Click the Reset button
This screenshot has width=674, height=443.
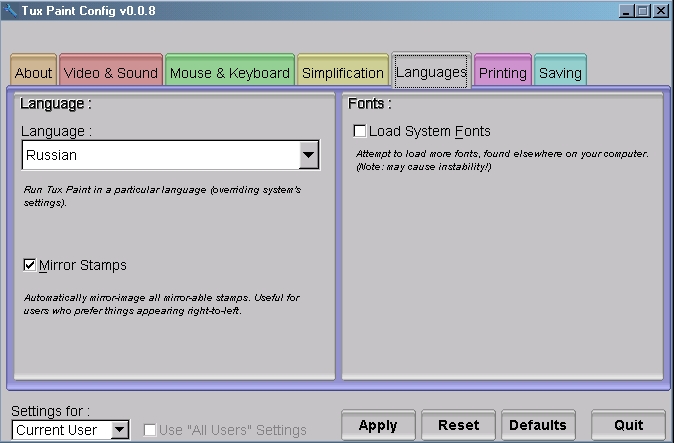pos(458,425)
